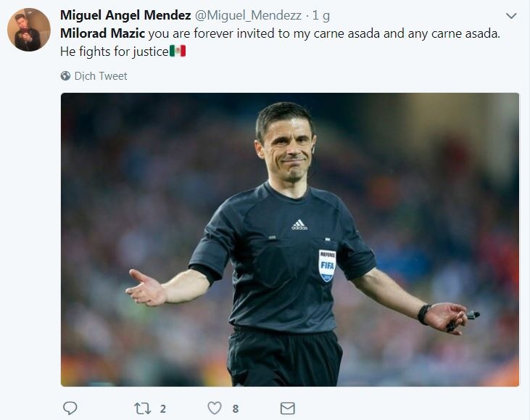Click the reply speech bubble icon
Screen dimensions: 530x420
click(70, 408)
